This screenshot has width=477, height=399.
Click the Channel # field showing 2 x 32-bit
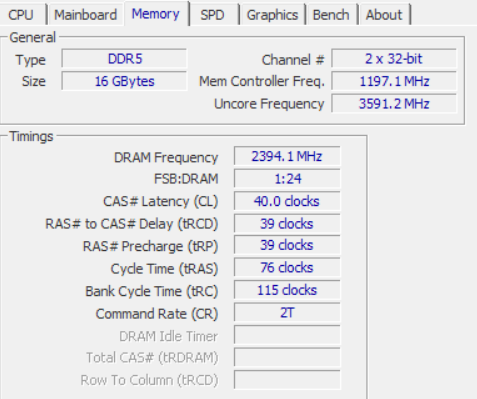[x=394, y=59]
